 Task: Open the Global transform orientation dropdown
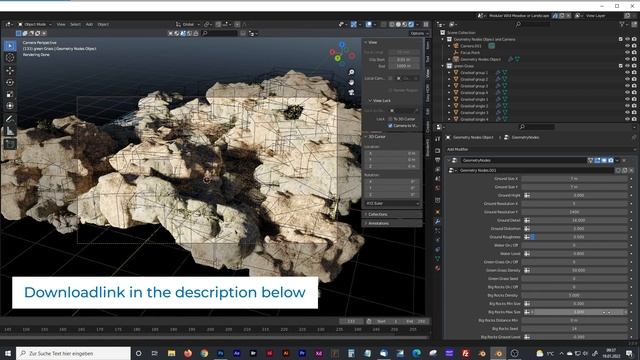187,24
